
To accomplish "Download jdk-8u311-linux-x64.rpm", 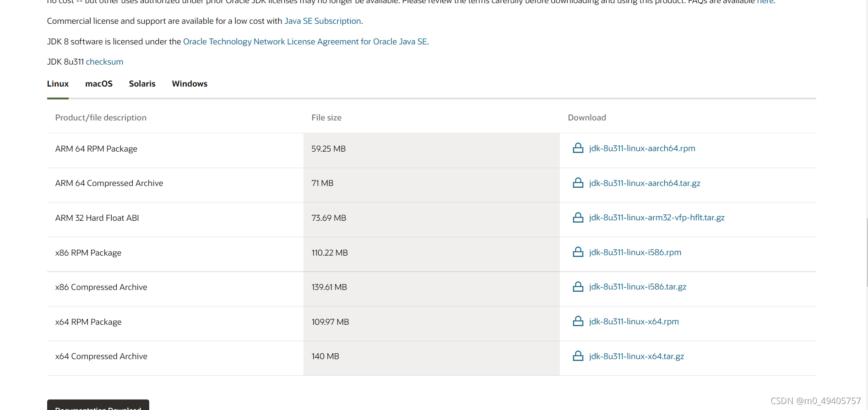I will click(634, 322).
